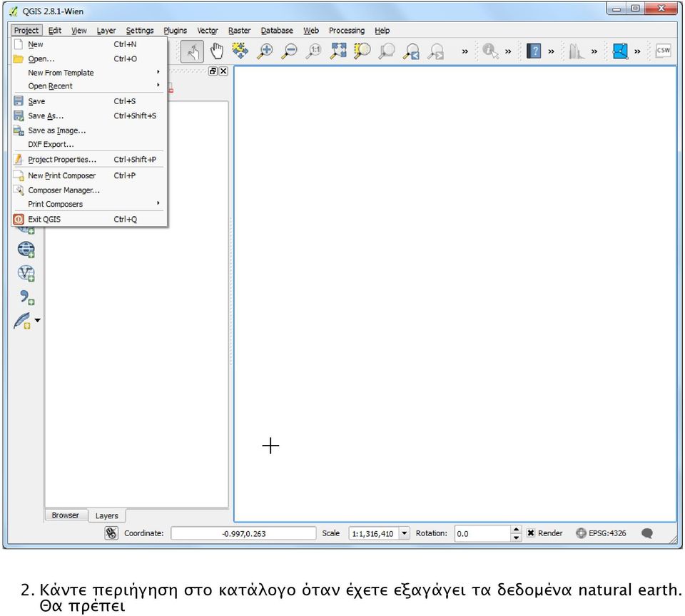Screen dimensions: 685x616
Task: Click the blue vector node toolbar icon
Action: [620, 51]
